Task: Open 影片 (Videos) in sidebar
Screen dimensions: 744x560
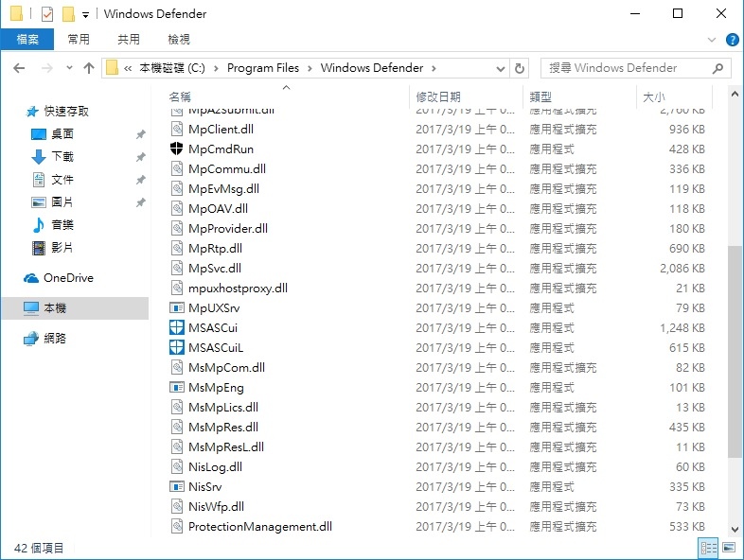Action: 62,248
